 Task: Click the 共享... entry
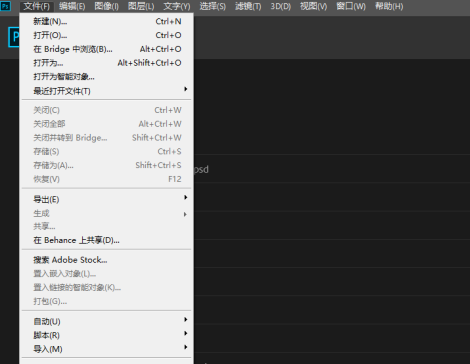[107, 227]
